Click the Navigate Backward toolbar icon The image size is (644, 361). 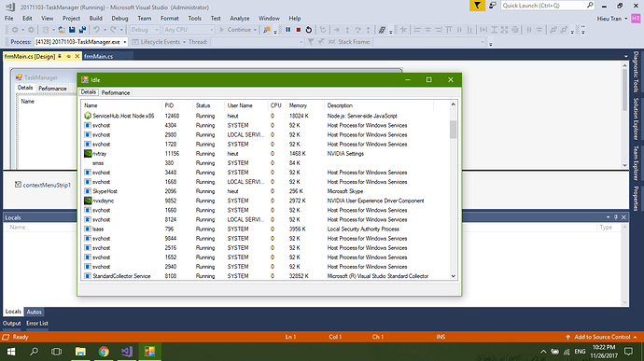pyautogui.click(x=15, y=30)
